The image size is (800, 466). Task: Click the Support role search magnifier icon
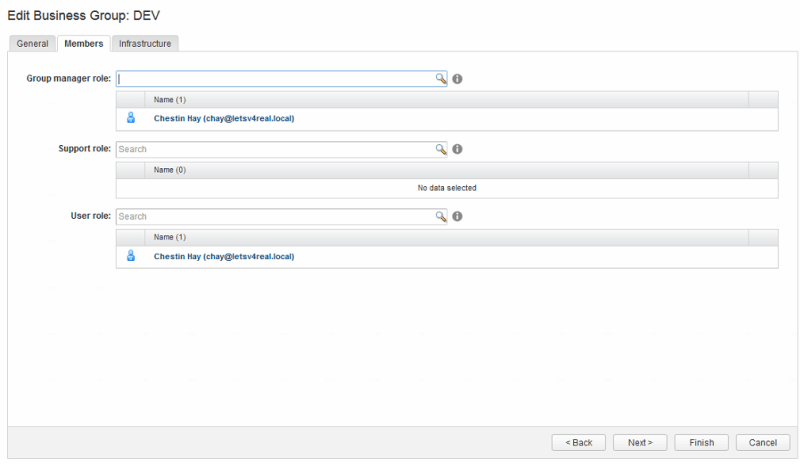[x=440, y=149]
